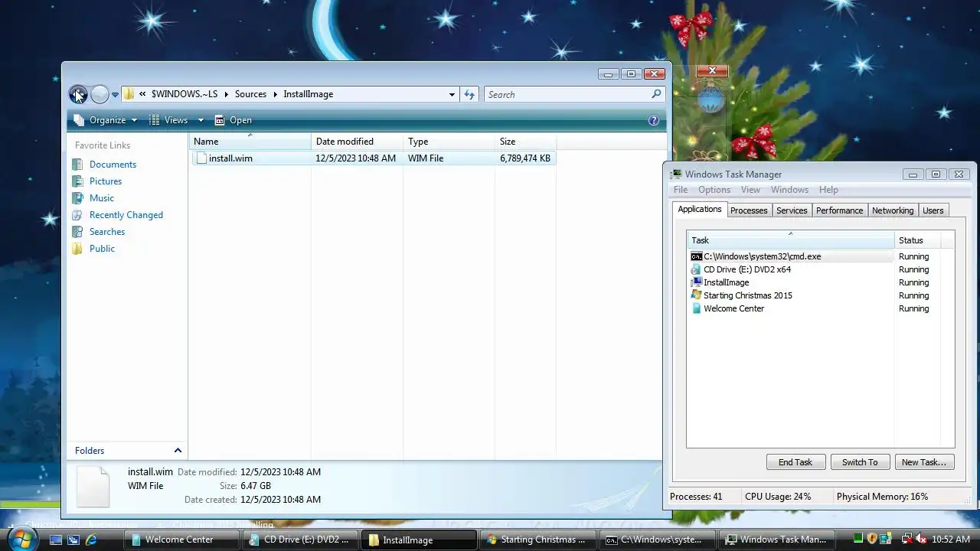Viewport: 980px width, 551px height.
Task: Click the muted volume tray icon
Action: point(920,540)
